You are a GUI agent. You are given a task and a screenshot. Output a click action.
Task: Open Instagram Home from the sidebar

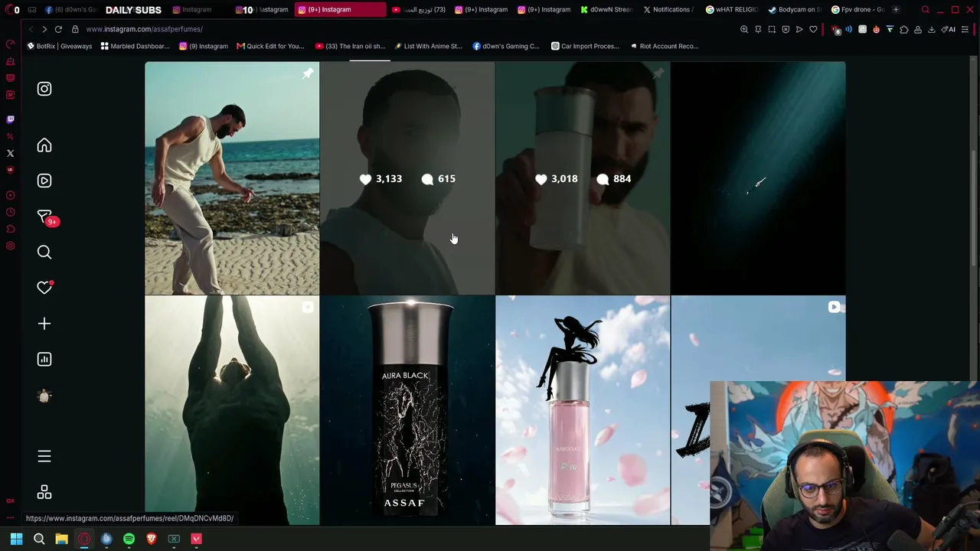tap(44, 145)
